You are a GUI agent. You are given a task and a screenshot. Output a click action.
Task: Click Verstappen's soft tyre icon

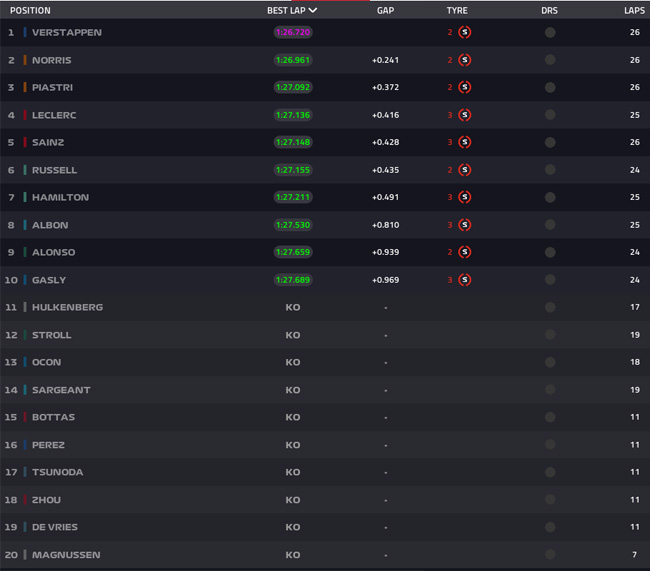464,32
